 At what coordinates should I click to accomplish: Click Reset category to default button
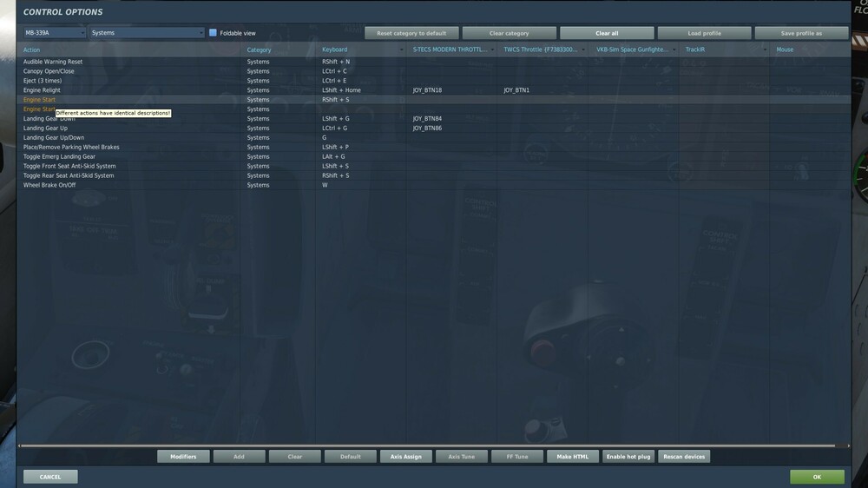coord(411,33)
